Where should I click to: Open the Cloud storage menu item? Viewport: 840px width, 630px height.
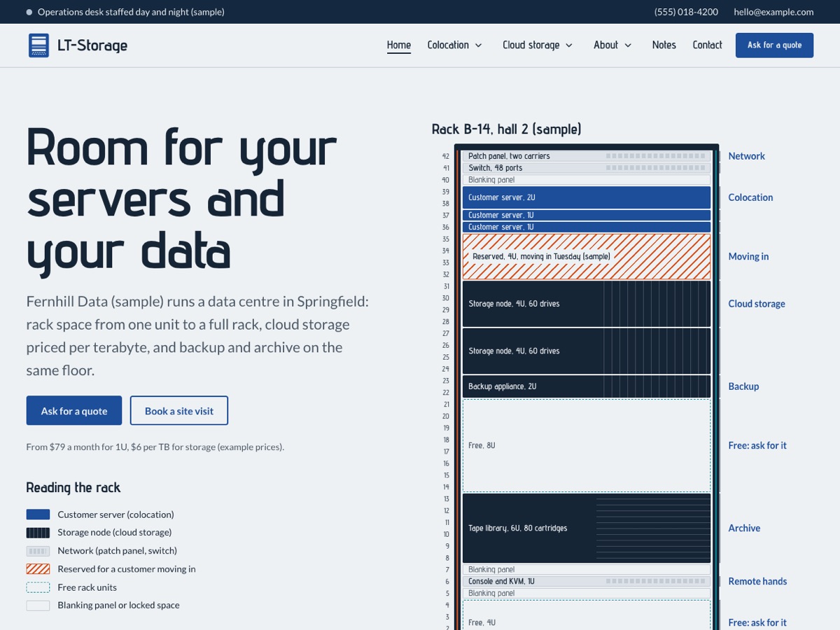tap(531, 45)
